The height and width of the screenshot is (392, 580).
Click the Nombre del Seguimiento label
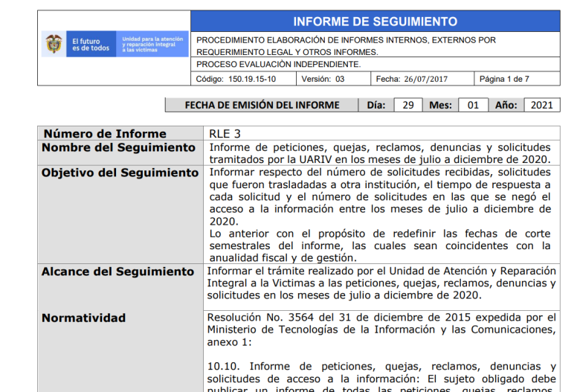coord(118,147)
